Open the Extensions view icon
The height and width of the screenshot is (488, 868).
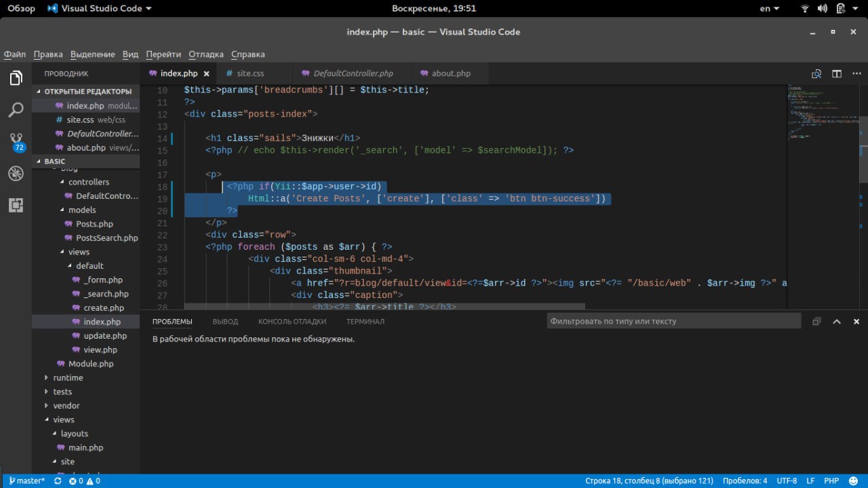coord(16,205)
